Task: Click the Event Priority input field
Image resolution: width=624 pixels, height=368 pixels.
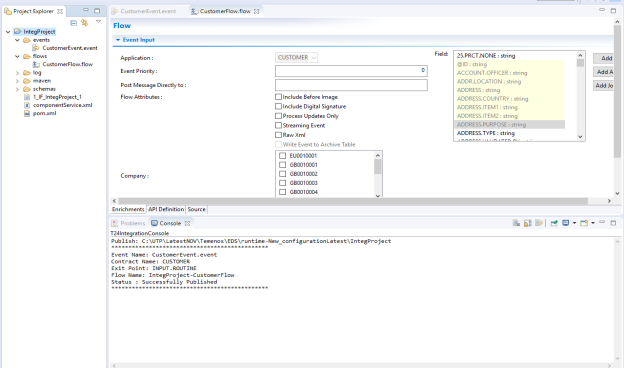Action: (x=351, y=71)
